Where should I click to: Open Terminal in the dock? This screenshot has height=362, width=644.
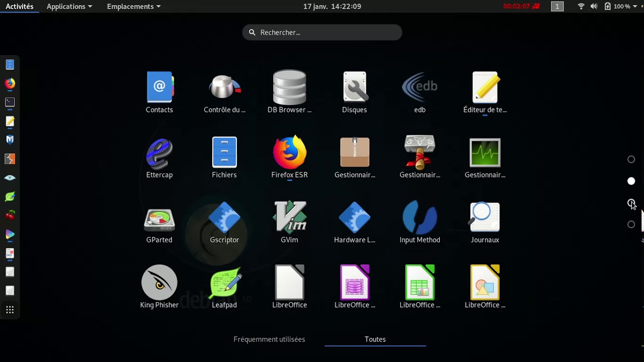(10, 102)
